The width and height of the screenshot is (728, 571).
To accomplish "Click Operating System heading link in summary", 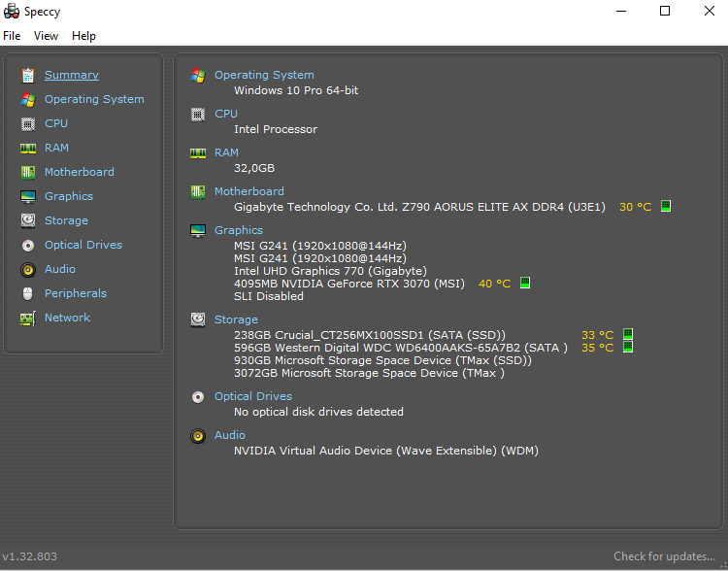I will pyautogui.click(x=264, y=75).
